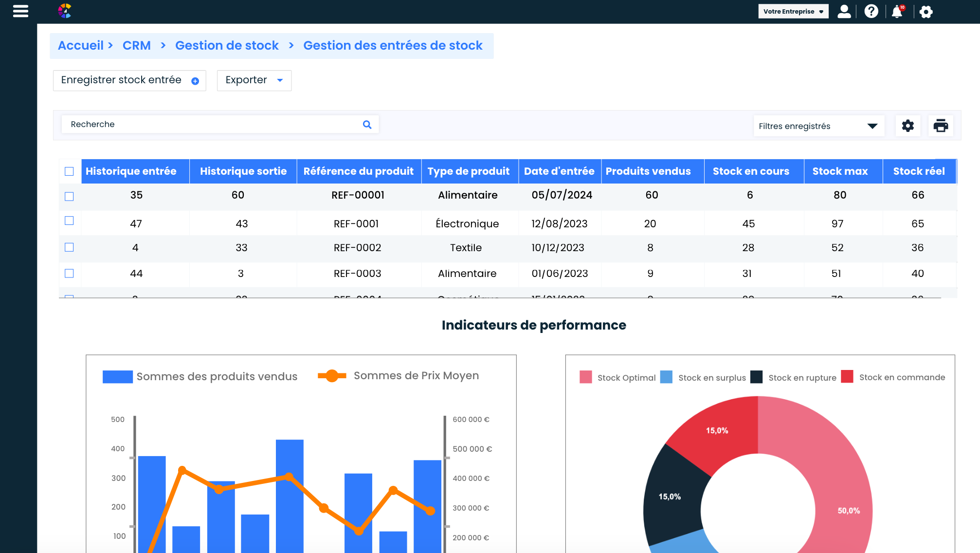Click Enregistrer stock entrée button

[129, 80]
